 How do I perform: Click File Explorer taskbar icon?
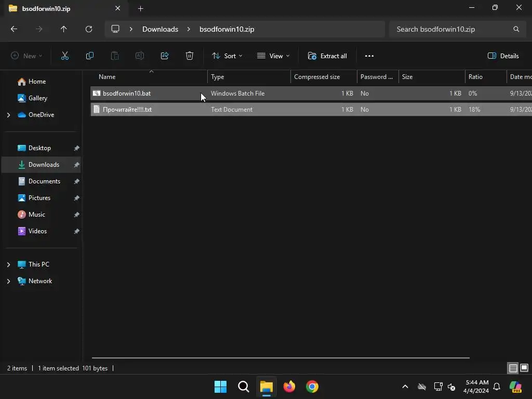[x=267, y=387]
